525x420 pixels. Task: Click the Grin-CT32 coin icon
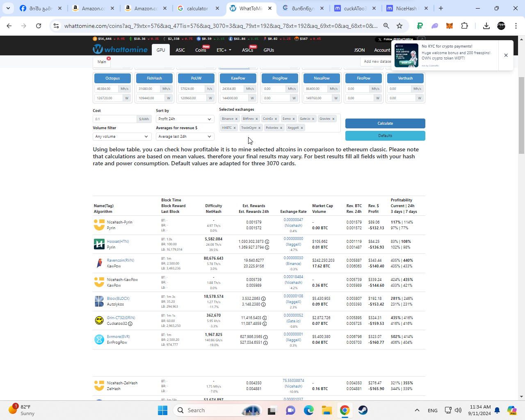99,320
